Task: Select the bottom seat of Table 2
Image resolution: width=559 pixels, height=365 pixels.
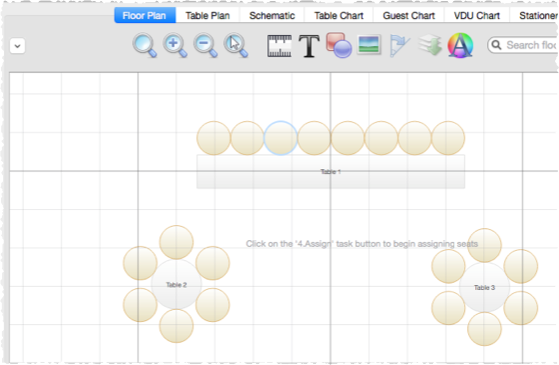Action: pos(176,326)
